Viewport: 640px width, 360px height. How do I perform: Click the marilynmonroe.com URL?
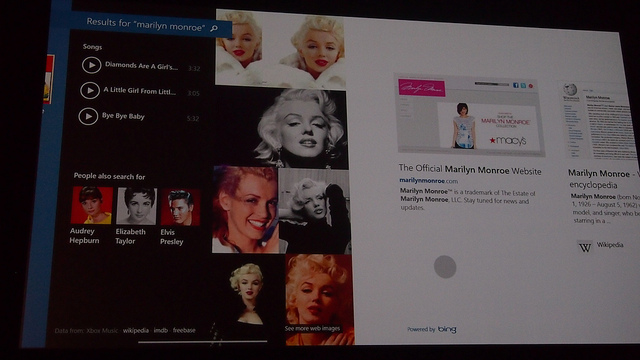point(429,180)
